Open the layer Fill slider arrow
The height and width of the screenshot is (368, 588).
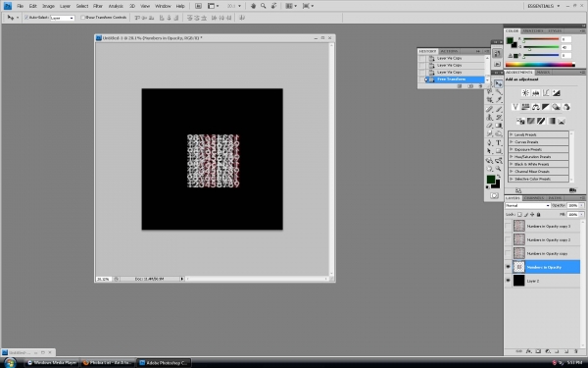click(581, 214)
